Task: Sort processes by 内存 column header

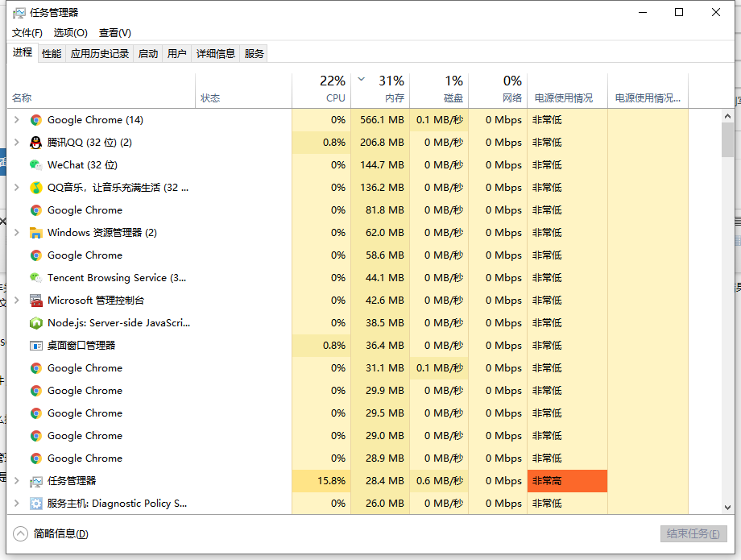Action: [394, 97]
